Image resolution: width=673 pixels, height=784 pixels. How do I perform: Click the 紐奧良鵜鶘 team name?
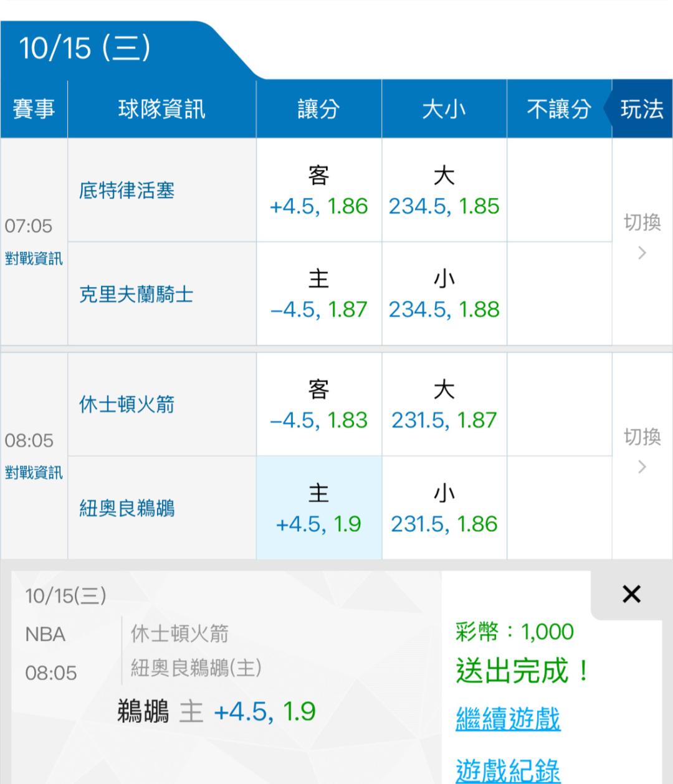[x=126, y=509]
